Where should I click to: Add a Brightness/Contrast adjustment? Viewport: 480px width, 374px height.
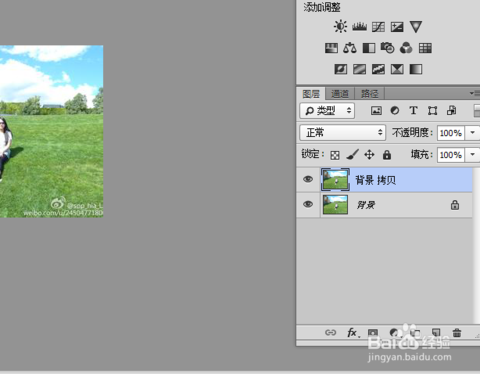[340, 27]
